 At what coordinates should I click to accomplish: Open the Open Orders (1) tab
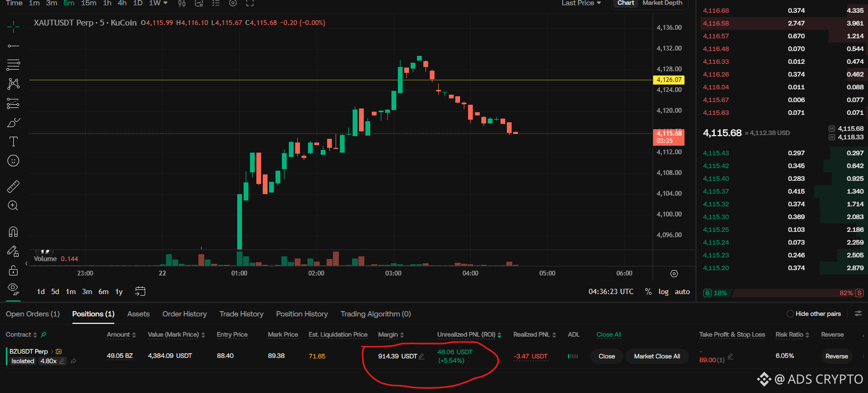32,314
